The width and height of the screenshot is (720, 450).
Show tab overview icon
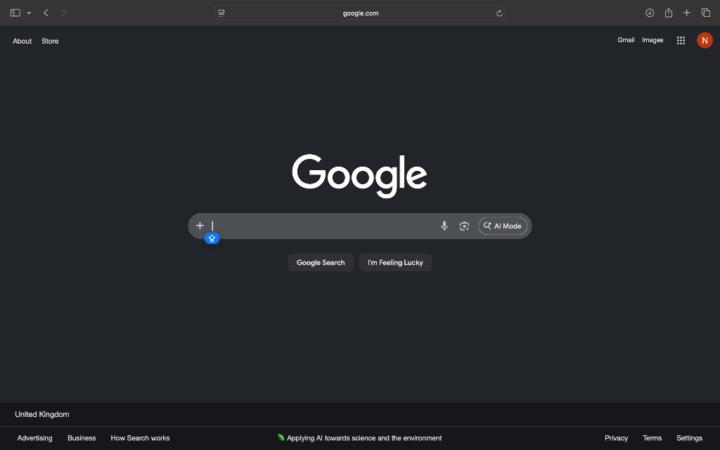706,13
